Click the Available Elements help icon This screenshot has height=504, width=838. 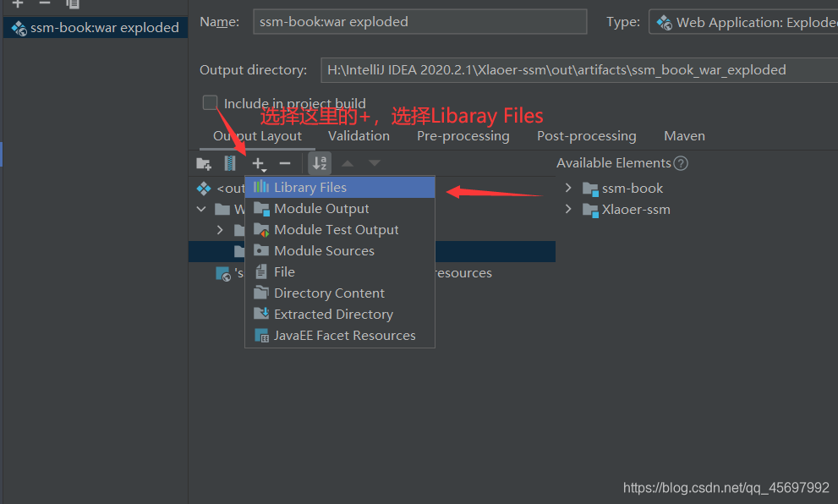tap(681, 163)
